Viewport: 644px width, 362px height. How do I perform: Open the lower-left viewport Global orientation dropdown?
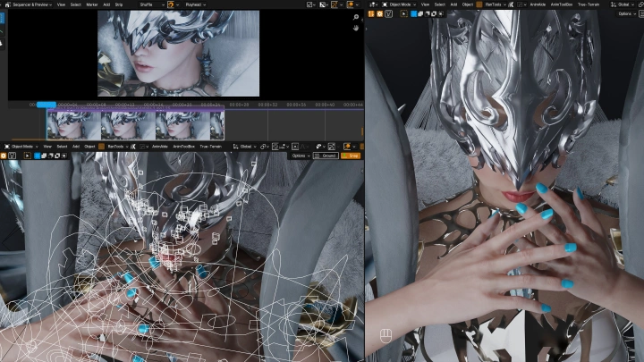pyautogui.click(x=243, y=147)
